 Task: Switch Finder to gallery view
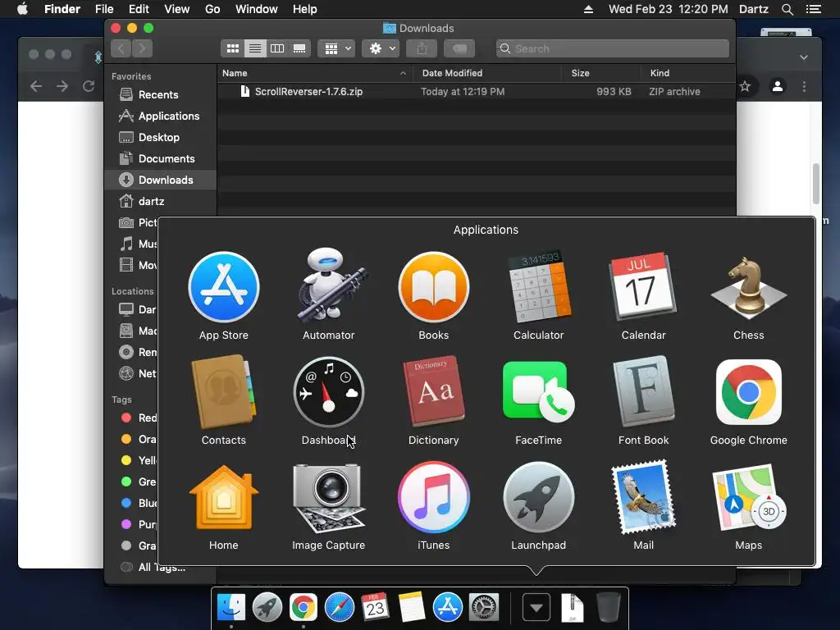pyautogui.click(x=299, y=48)
